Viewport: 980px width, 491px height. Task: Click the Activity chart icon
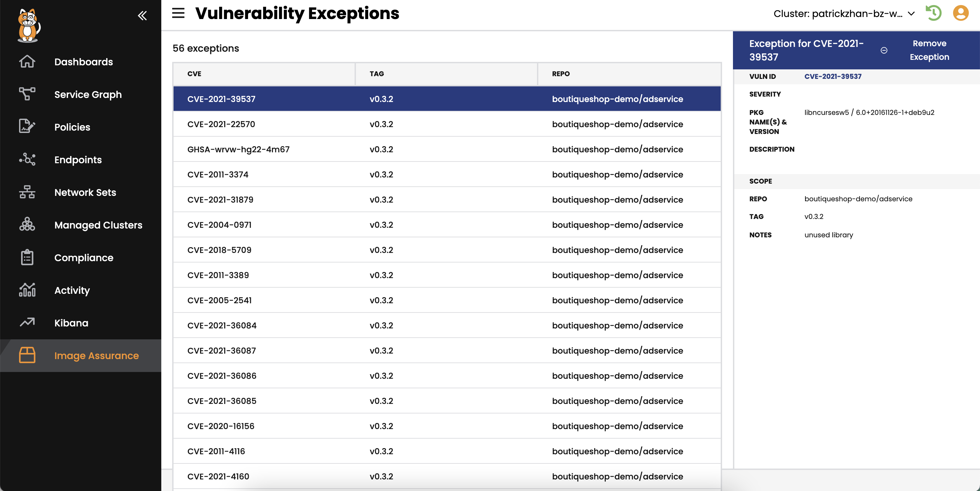coord(27,290)
